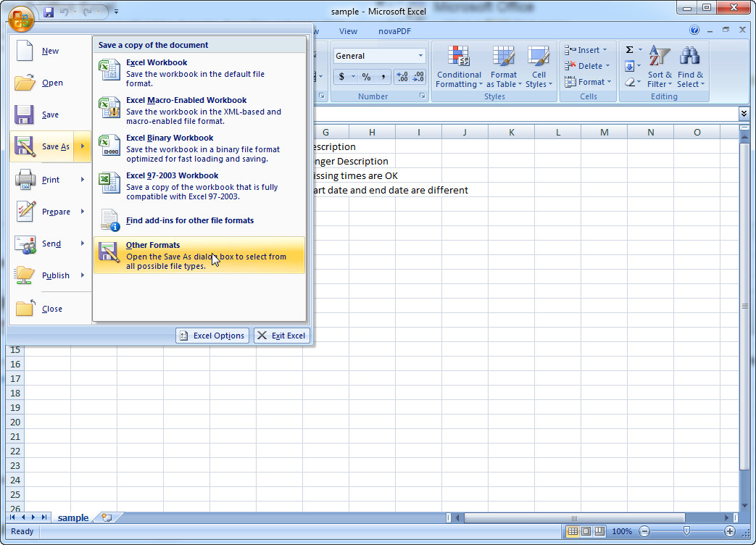Click Increase Decimal icon

pyautogui.click(x=402, y=77)
